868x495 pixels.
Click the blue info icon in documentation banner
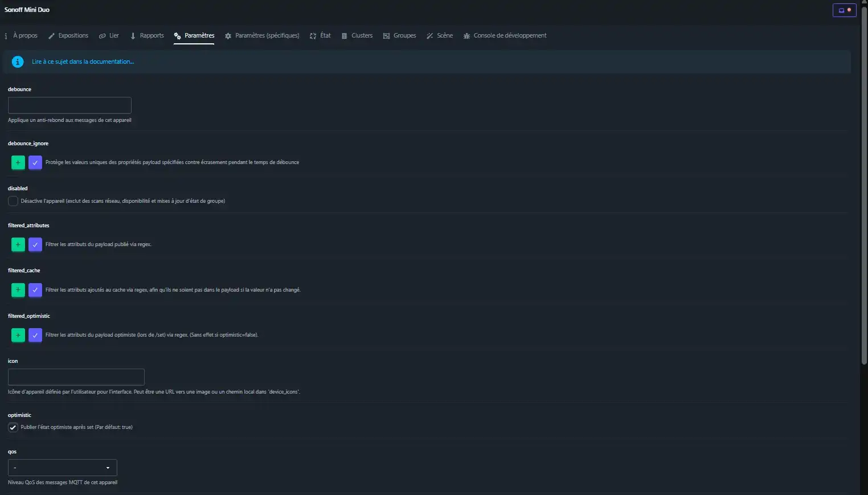pos(18,62)
